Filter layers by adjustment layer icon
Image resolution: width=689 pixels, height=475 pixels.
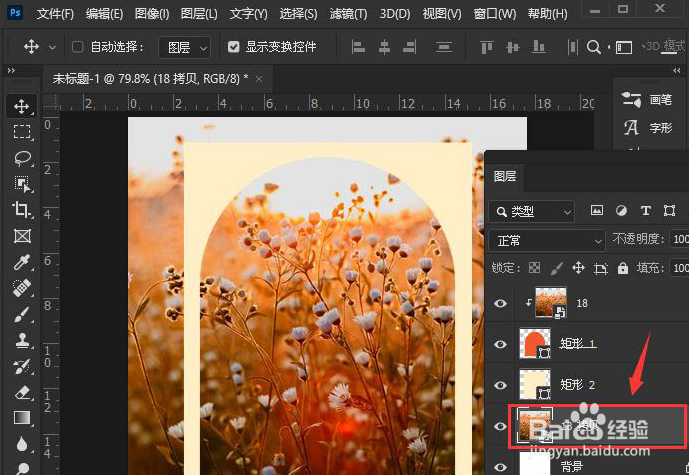tap(621, 210)
